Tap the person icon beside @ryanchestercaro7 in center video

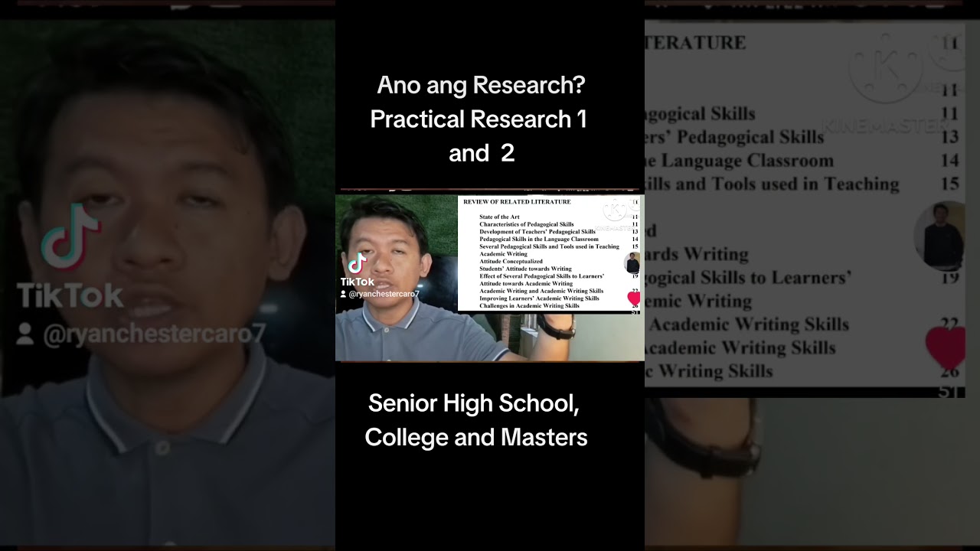[x=343, y=294]
